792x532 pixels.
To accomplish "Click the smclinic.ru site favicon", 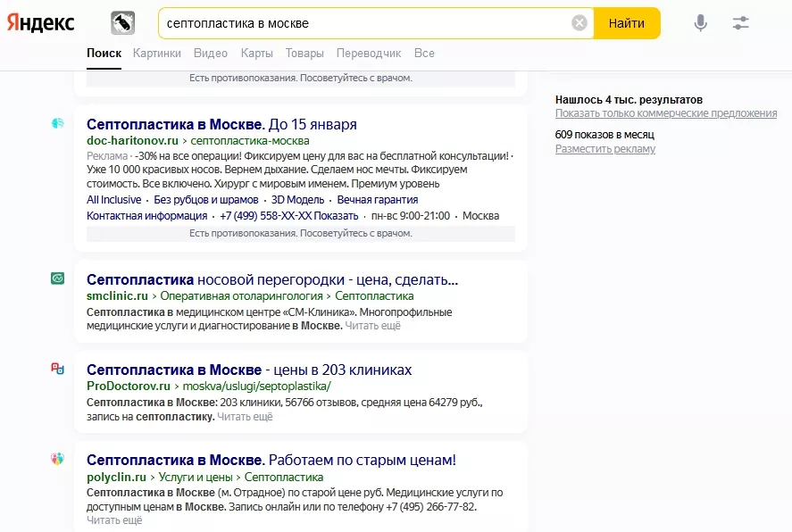I will [x=57, y=278].
